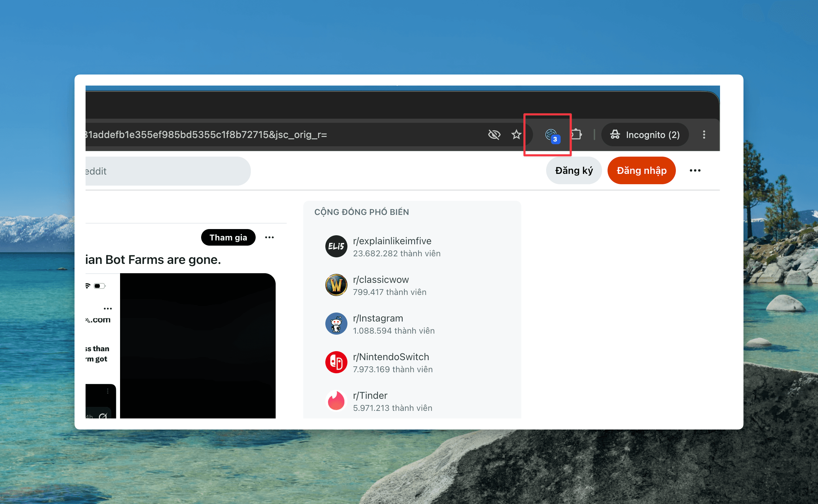
Task: Click the '23.682.282 thành viên' member count
Action: pyautogui.click(x=396, y=254)
